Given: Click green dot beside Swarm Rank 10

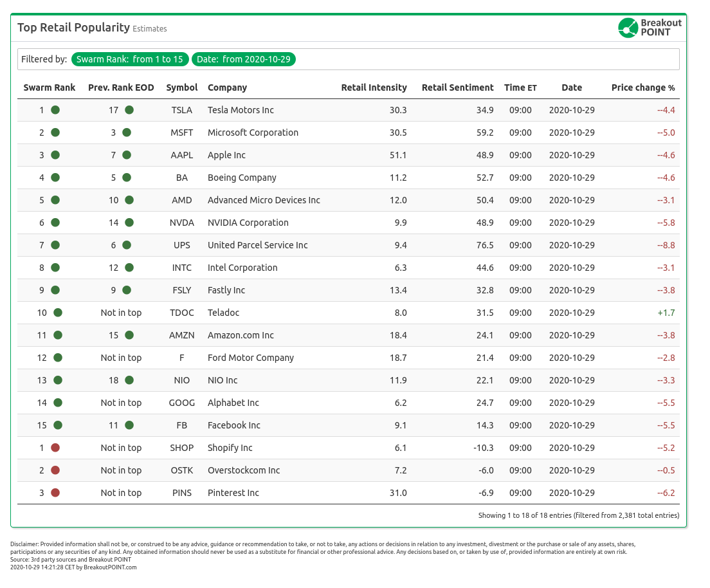Looking at the screenshot, I should click(x=58, y=313).
